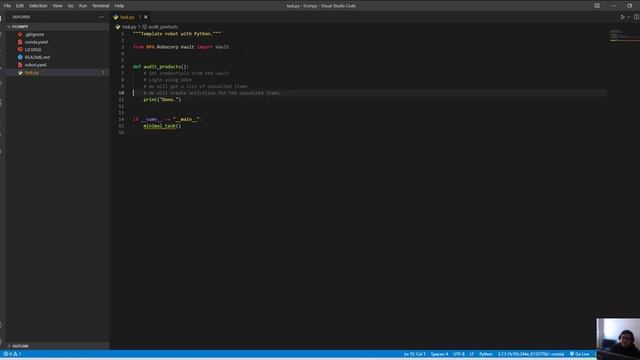Image resolution: width=640 pixels, height=360 pixels.
Task: Open the View menu
Action: coord(58,6)
